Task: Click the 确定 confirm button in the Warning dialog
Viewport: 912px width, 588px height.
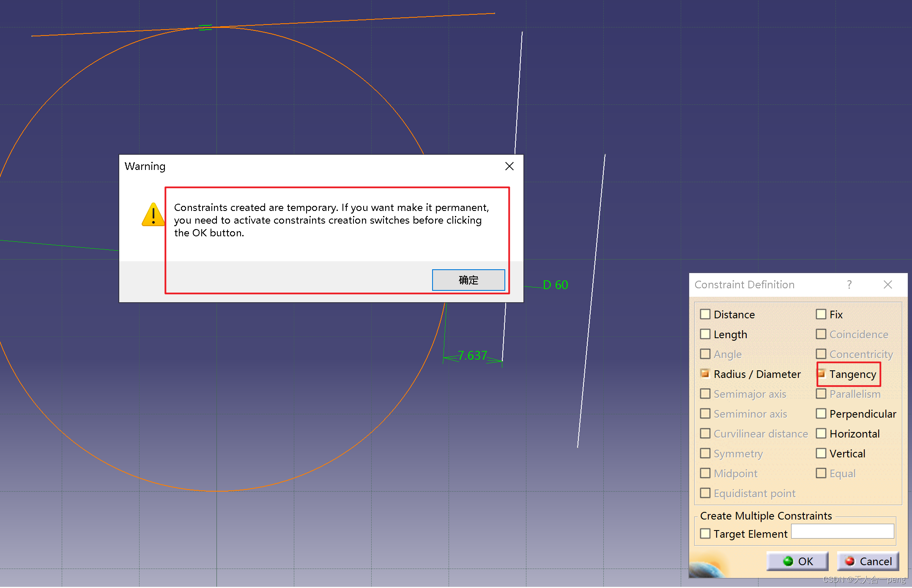Action: pos(468,280)
